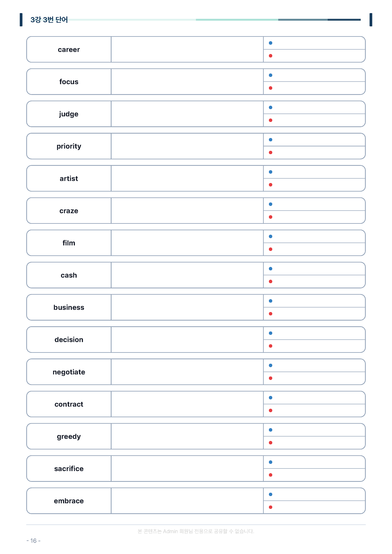Click the 3강 3번 단어 header title

pyautogui.click(x=49, y=20)
